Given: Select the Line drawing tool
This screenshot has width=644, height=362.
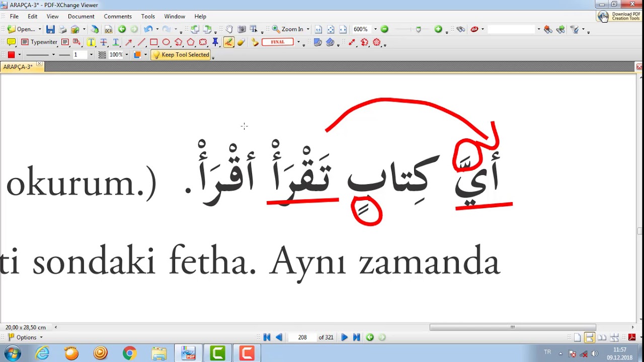Looking at the screenshot, I should (141, 42).
